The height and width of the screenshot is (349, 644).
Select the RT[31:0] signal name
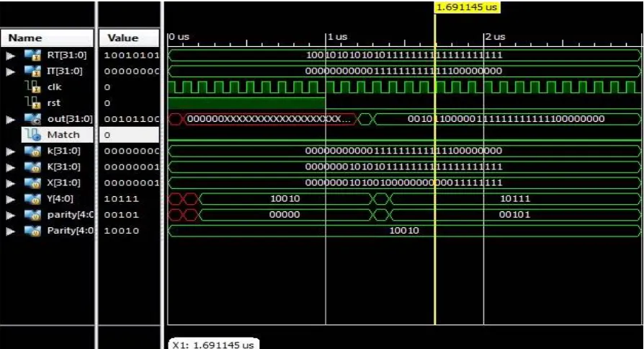click(67, 55)
